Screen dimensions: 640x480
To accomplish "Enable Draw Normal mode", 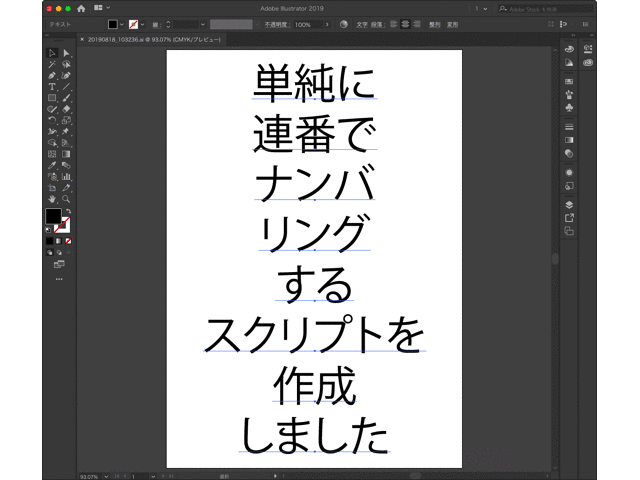I will click(49, 253).
